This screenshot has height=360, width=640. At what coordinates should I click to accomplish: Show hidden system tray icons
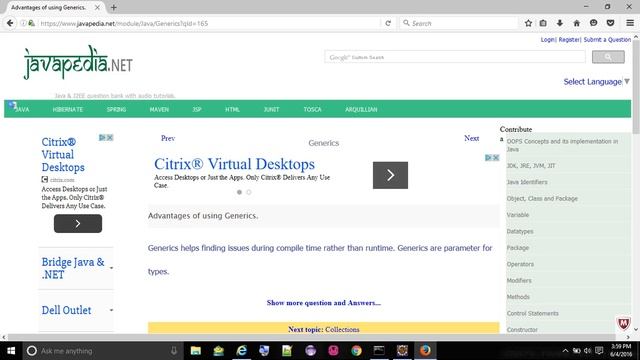pyautogui.click(x=565, y=351)
